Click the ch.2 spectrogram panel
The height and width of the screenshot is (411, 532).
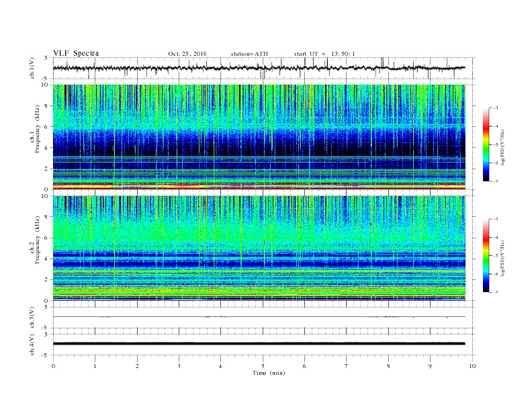click(259, 248)
